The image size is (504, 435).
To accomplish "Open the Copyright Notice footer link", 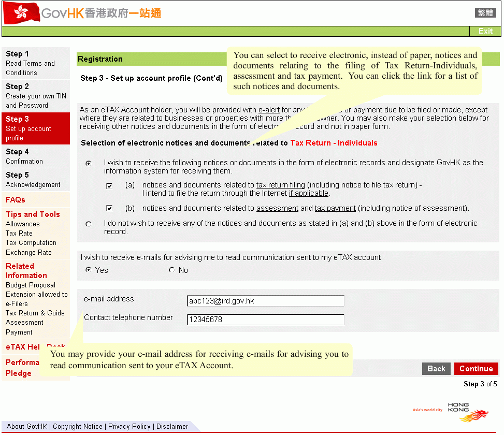I will click(x=78, y=426).
